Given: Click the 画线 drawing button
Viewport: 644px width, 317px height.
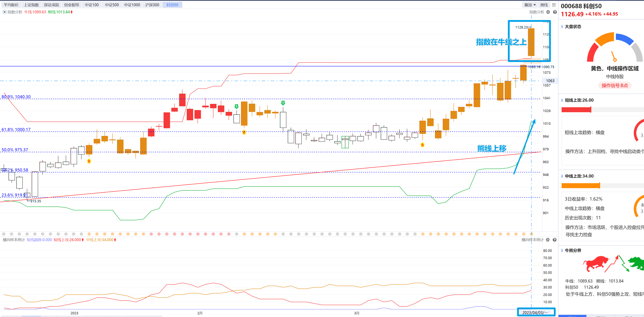Looking at the screenshot, I should coord(544,5).
